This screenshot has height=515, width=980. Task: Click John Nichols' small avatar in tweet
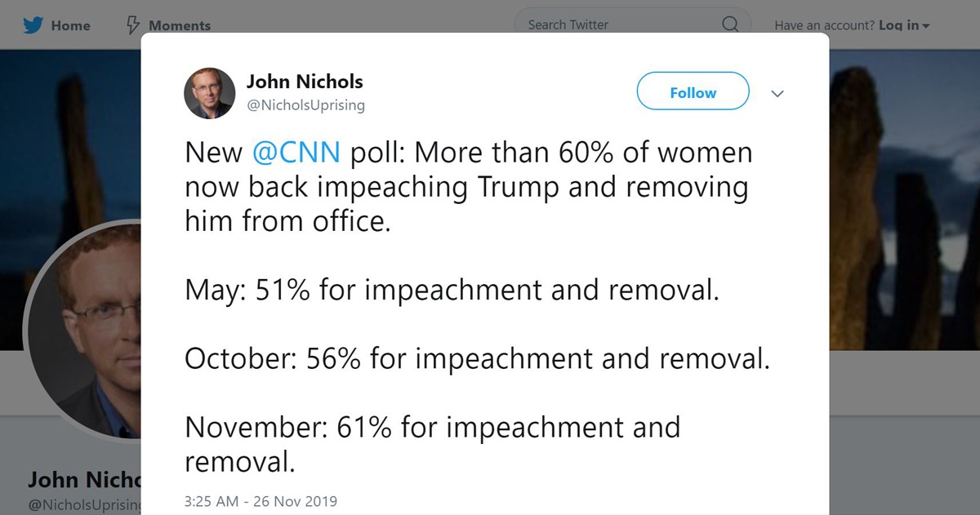pyautogui.click(x=210, y=93)
